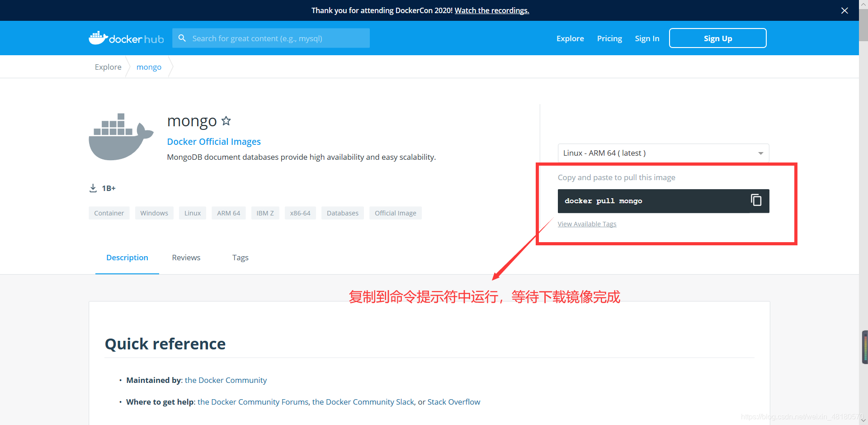Open the Linux - ARM 64 platform dropdown

tap(663, 153)
